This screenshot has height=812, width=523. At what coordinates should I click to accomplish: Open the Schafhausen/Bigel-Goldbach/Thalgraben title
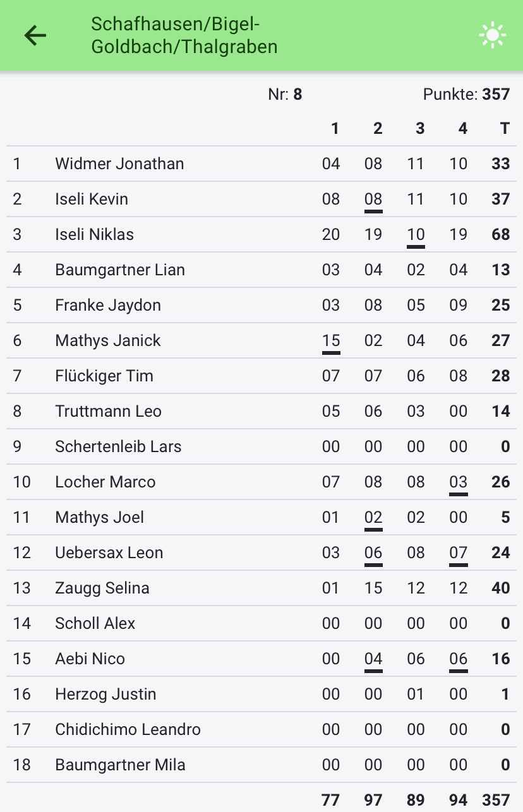click(x=184, y=35)
